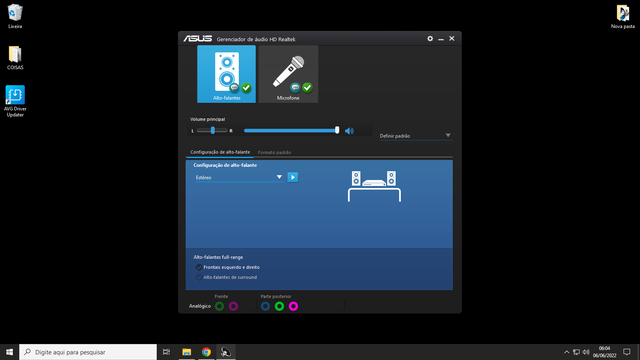
Task: Open Google Chrome from the taskbar
Action: coord(206,352)
